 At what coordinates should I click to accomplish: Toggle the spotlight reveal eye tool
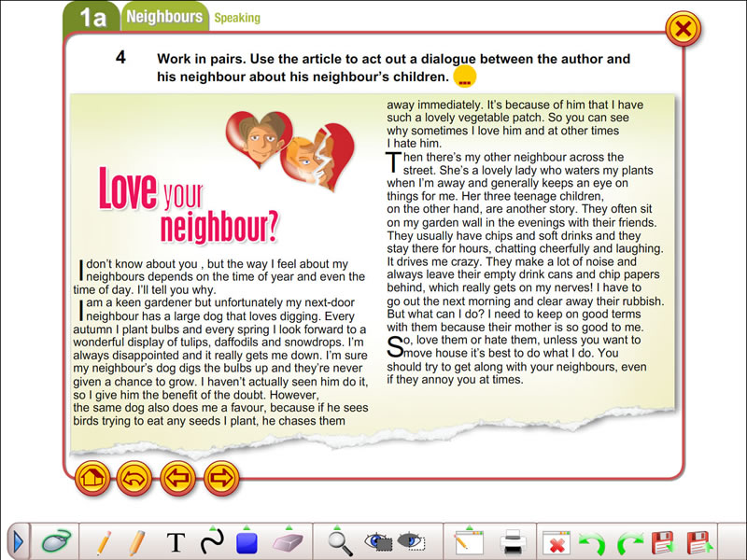[x=378, y=541]
